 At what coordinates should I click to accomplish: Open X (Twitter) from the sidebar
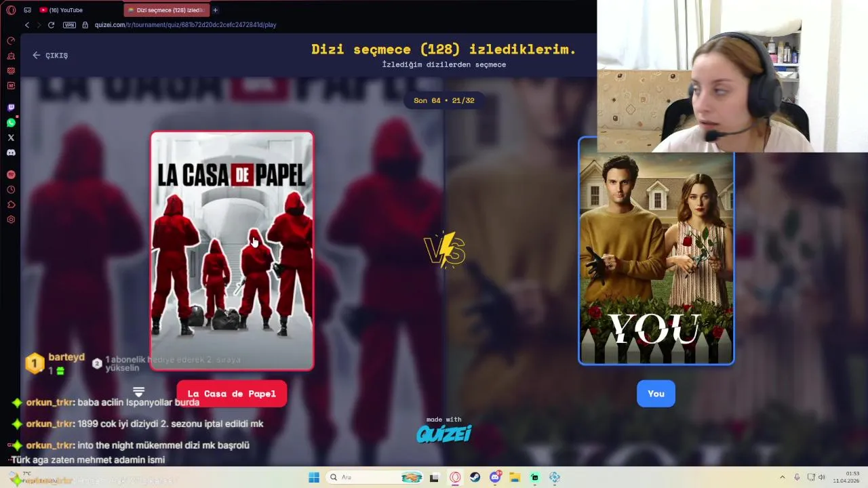11,138
